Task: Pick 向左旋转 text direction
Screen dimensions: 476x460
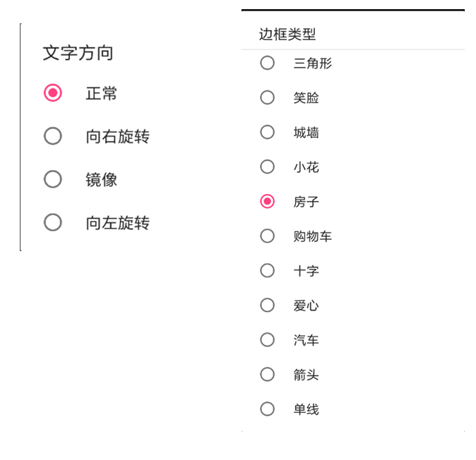Action: (x=53, y=223)
